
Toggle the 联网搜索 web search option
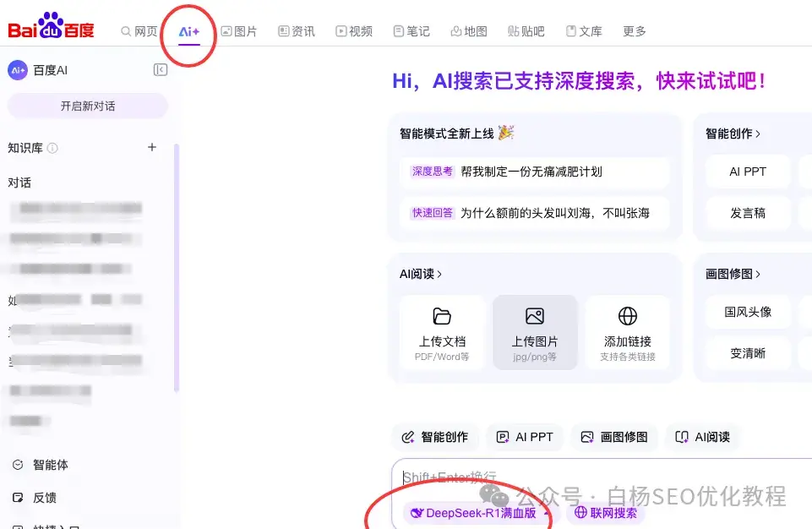[x=606, y=513]
